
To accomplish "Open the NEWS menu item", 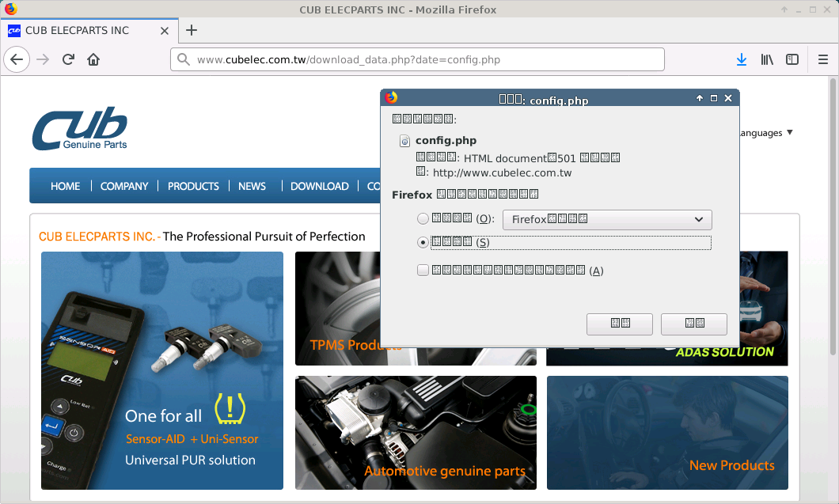I will click(252, 186).
